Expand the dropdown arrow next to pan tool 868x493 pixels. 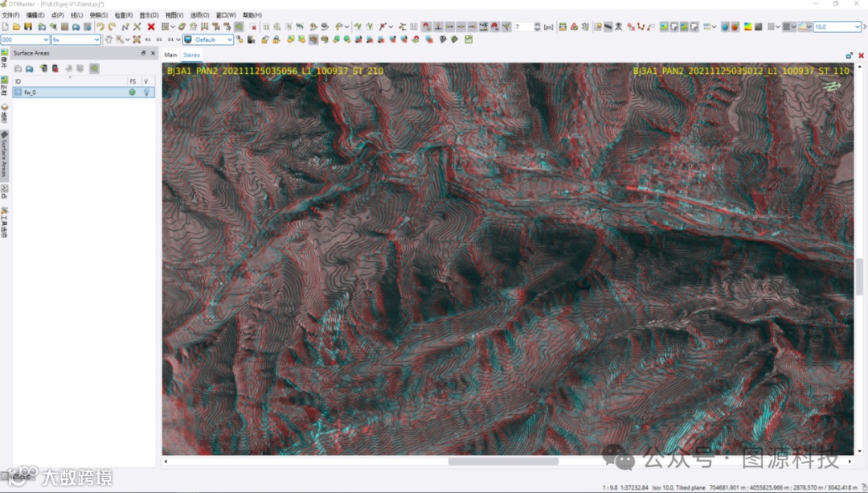click(x=127, y=40)
